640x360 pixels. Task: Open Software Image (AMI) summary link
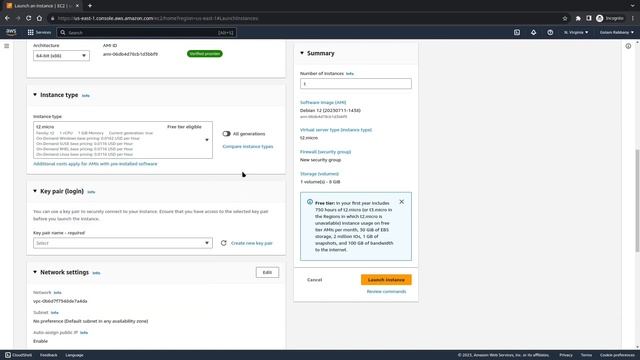point(323,102)
